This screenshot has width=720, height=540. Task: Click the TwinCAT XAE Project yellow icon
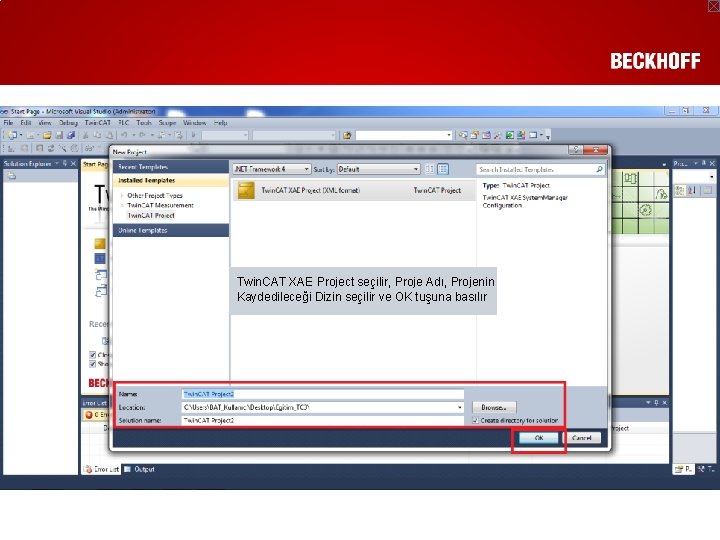click(x=246, y=190)
